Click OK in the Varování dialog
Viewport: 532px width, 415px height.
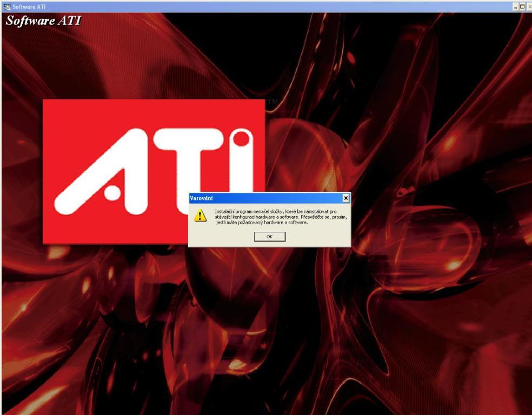(270, 237)
